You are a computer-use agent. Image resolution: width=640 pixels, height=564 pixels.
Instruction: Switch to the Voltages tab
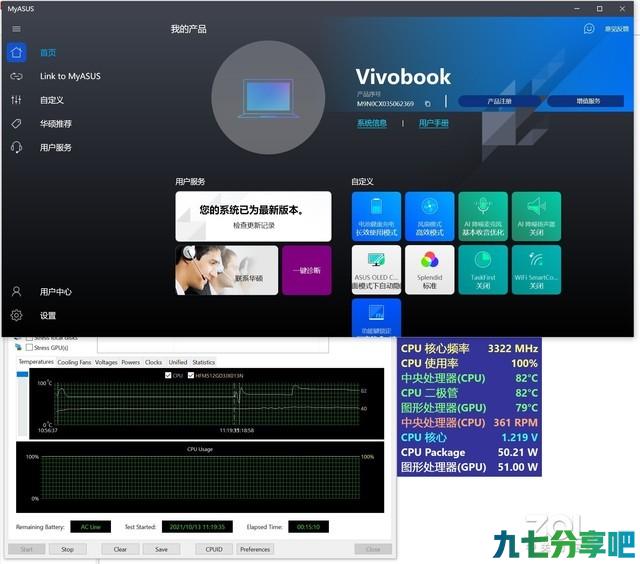(x=106, y=362)
